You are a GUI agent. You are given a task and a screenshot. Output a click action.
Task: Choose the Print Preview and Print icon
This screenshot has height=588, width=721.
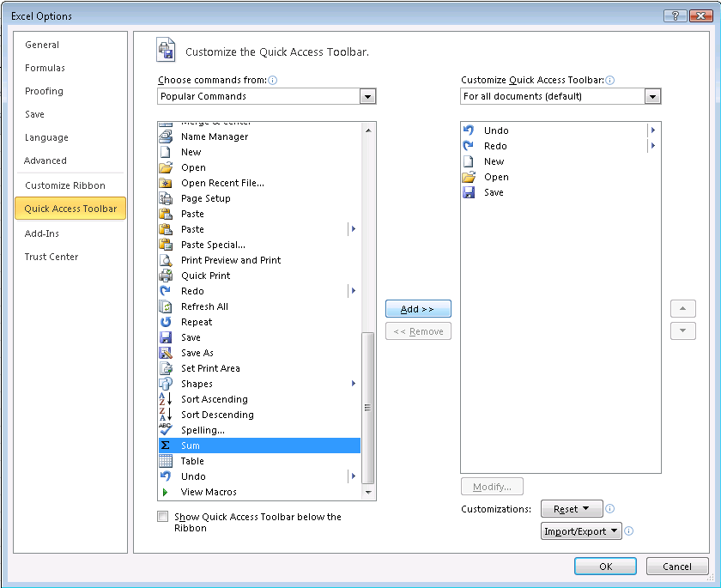click(166, 260)
